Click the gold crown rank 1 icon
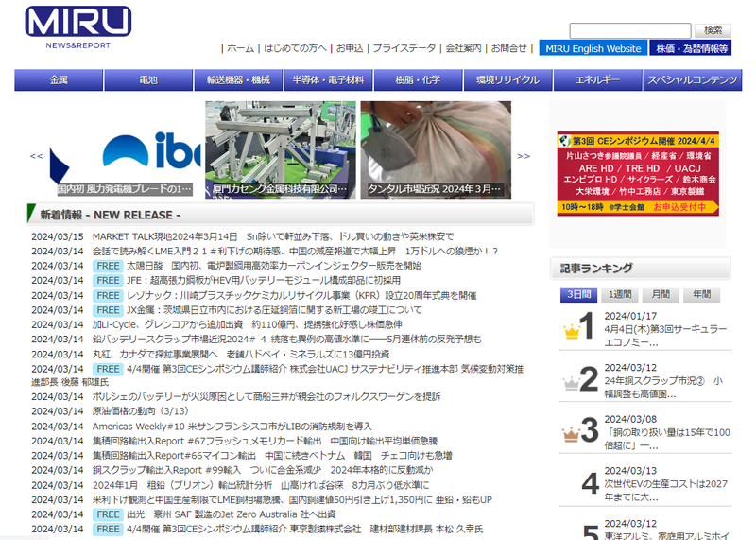756x540 pixels. 571,331
